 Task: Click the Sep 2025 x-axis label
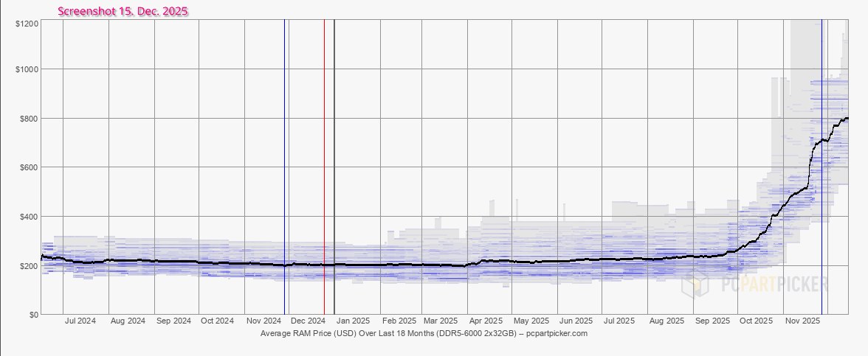point(712,321)
